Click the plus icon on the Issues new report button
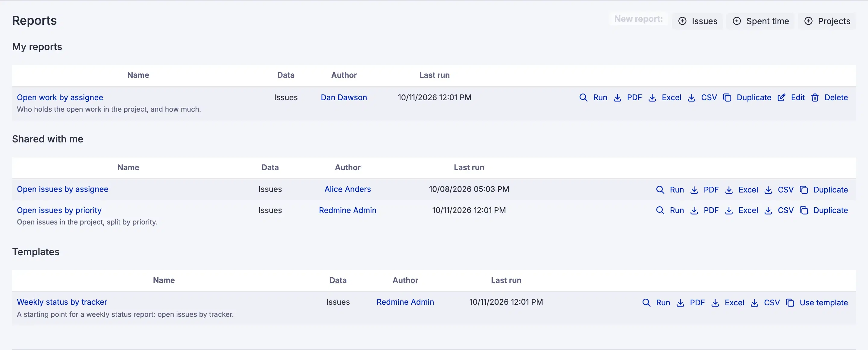The height and width of the screenshot is (350, 868). (x=682, y=21)
